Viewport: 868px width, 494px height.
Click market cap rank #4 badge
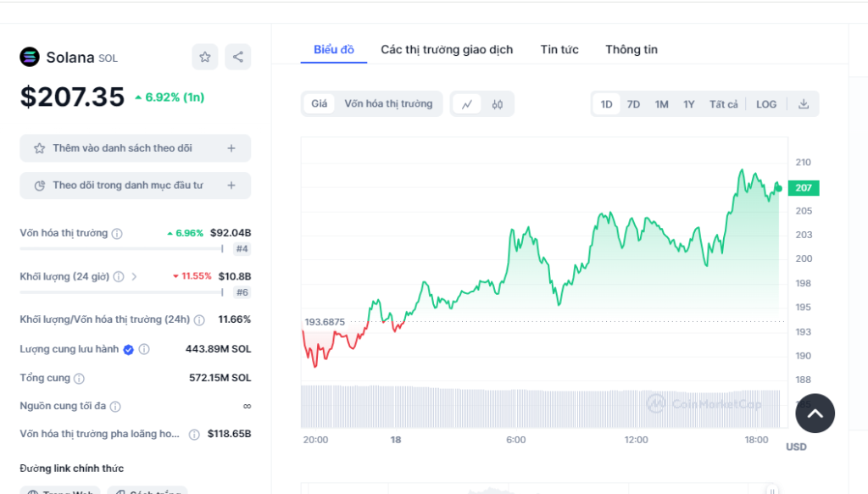click(242, 249)
